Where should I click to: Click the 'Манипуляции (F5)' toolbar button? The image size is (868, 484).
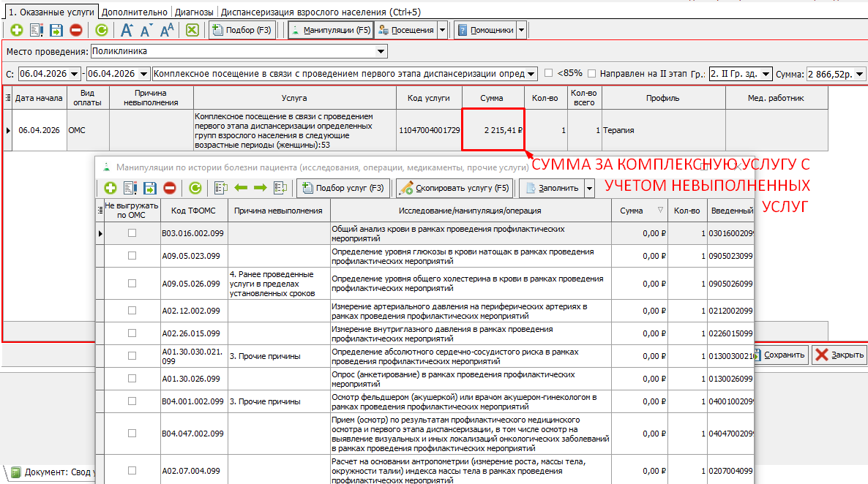pos(330,30)
